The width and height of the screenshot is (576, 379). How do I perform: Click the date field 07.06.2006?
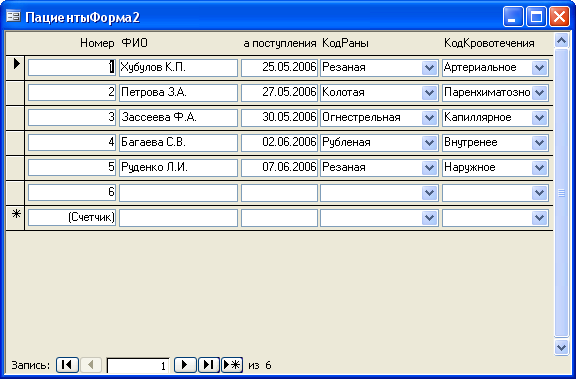click(x=279, y=168)
